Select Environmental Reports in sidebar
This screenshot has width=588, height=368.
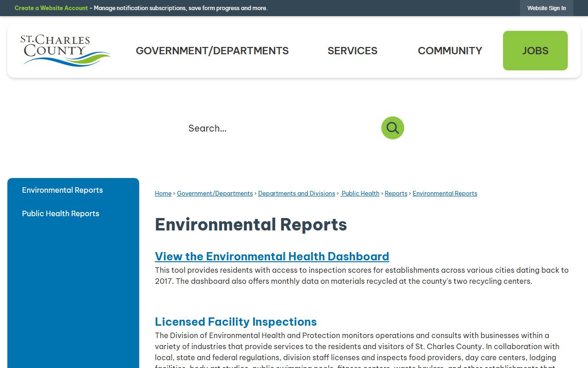pyautogui.click(x=62, y=190)
